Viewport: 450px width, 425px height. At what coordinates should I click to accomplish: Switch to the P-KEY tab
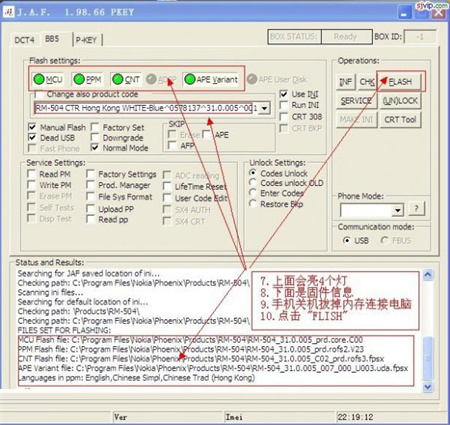pos(86,40)
